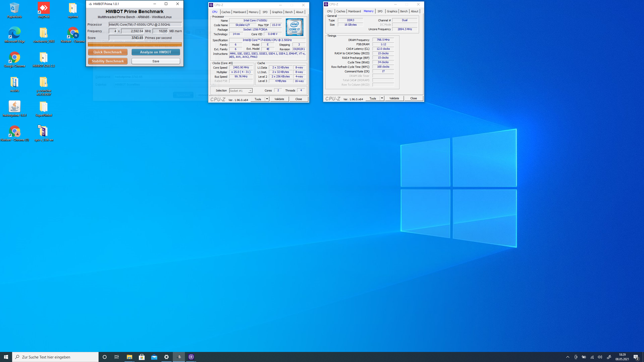Start the Stability Benchmark

[108, 61]
